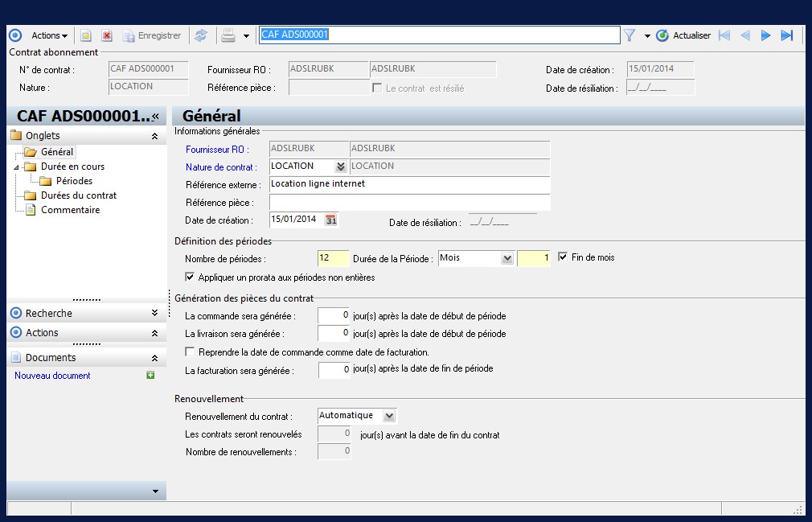The height and width of the screenshot is (522, 812).
Task: Click the Actualiser button
Action: [683, 35]
